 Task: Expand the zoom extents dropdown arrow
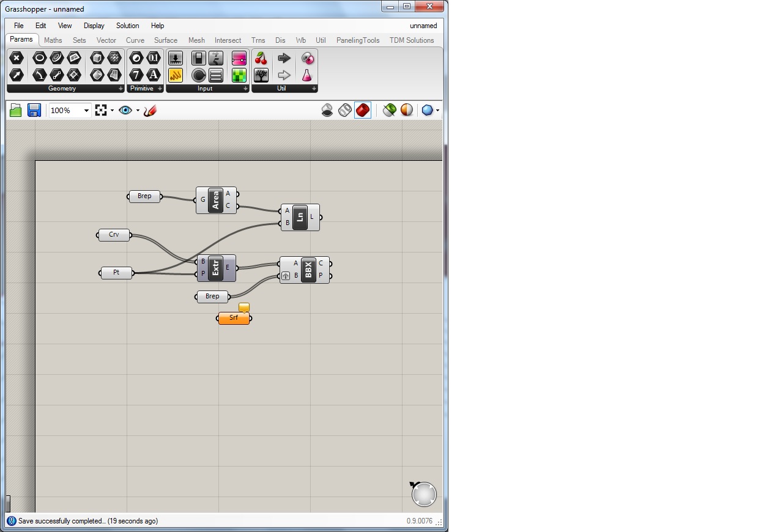click(x=112, y=111)
